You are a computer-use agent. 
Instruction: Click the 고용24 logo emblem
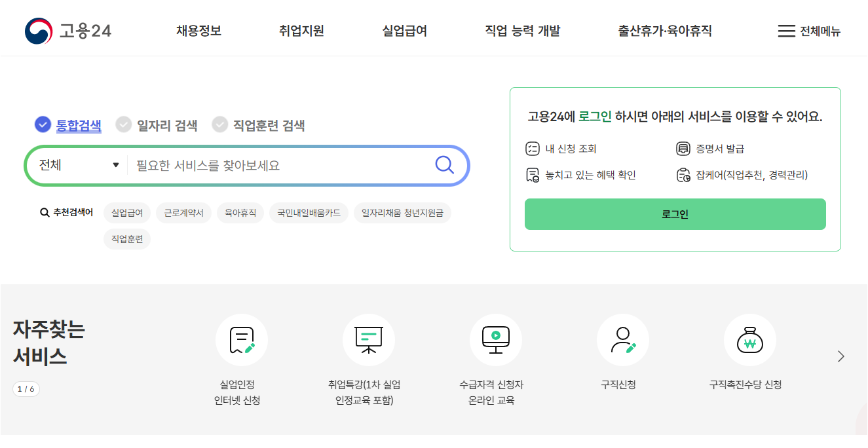click(39, 31)
